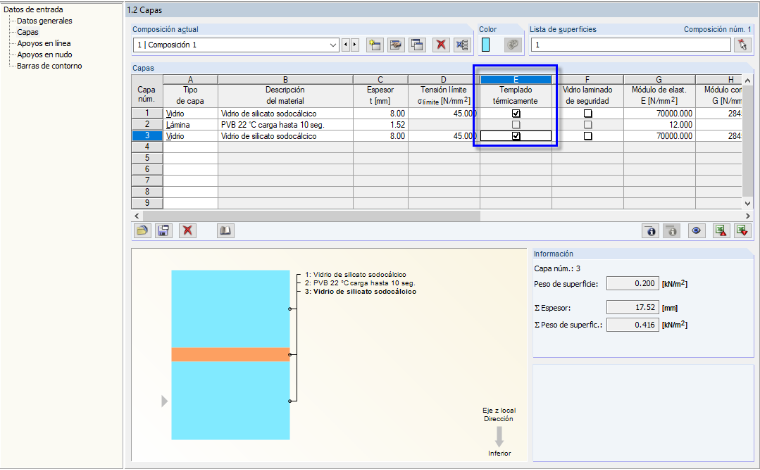Click Peso de superficie value '0.200'
The image size is (760, 470).
click(x=633, y=283)
